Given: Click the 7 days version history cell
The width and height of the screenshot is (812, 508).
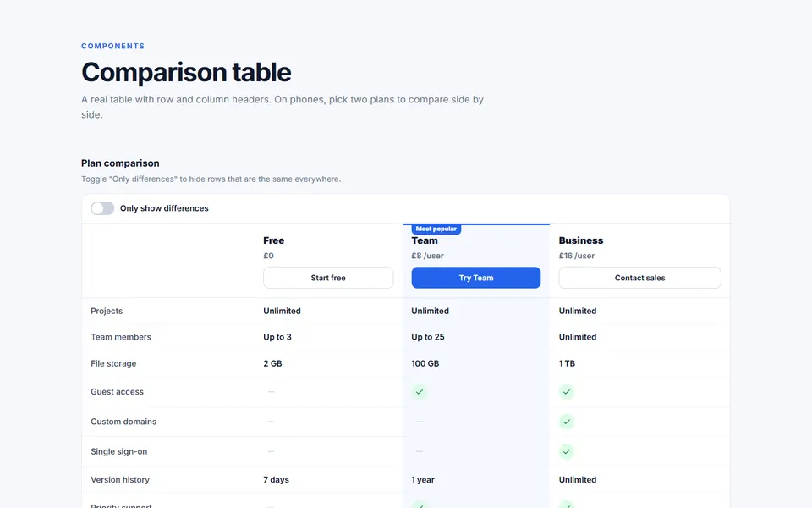Looking at the screenshot, I should pyautogui.click(x=276, y=480).
